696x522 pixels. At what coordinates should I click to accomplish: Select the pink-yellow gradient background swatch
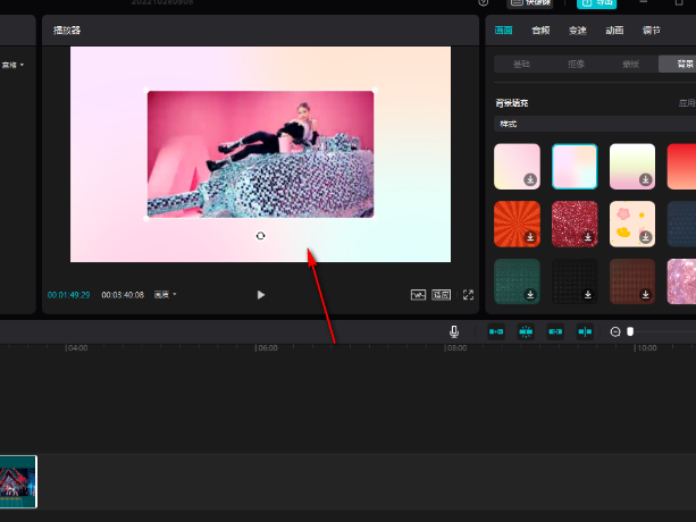click(x=517, y=166)
